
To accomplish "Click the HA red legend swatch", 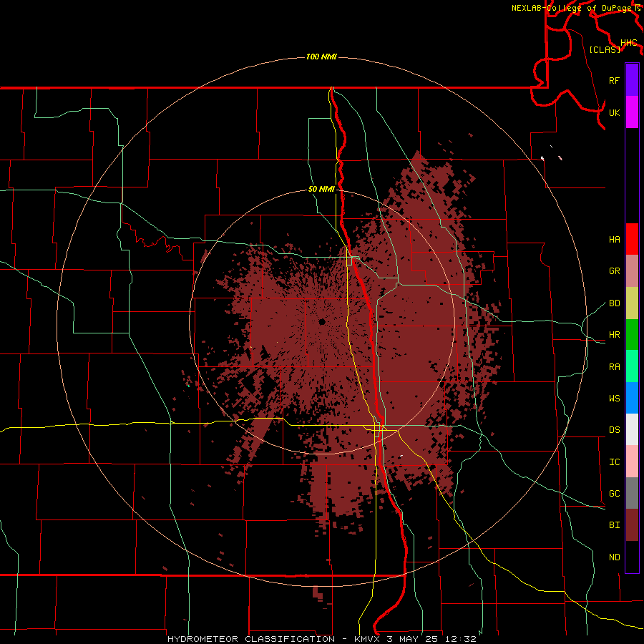I will coord(632,239).
